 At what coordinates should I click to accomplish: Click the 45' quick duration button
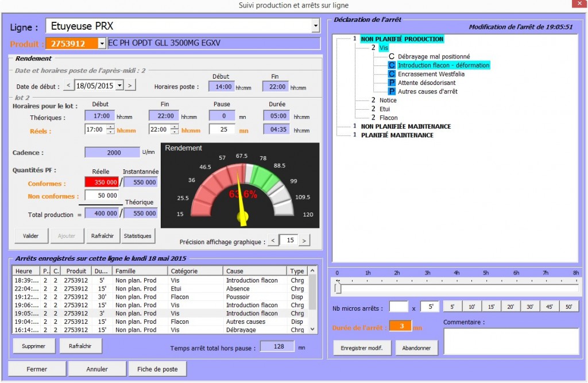pyautogui.click(x=550, y=307)
